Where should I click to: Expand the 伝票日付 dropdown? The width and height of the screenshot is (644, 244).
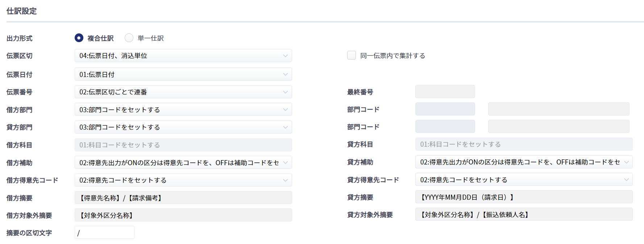[x=183, y=74]
